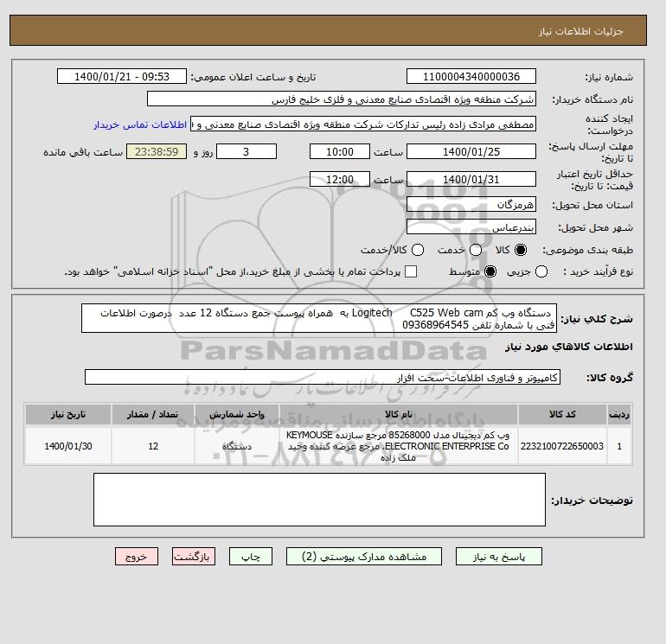666x644 pixels.
Task: Click the اطلاعات کالاهای مورد نیاز section heading
Action: (569, 347)
